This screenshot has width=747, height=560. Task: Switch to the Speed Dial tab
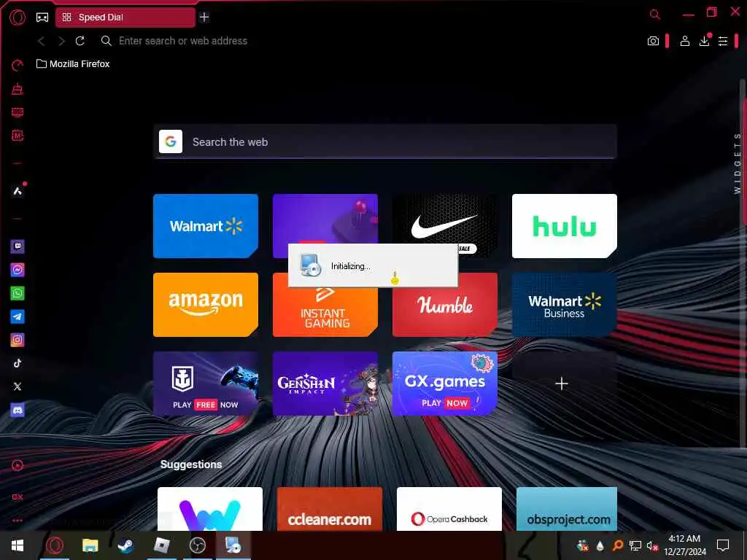(x=125, y=17)
